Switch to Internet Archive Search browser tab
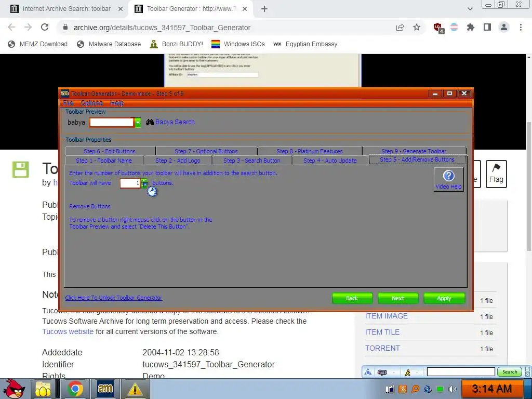Viewport: 532px width, 399px height. pos(66,9)
